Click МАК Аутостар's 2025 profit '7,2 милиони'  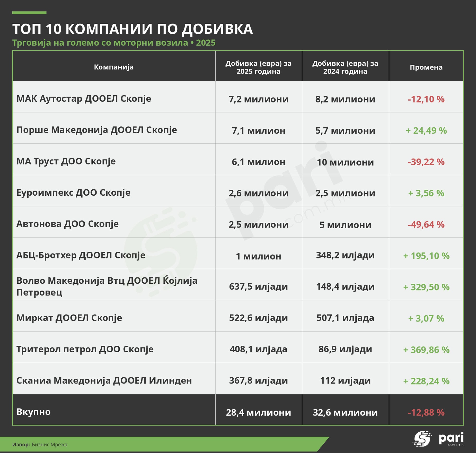pyautogui.click(x=259, y=99)
